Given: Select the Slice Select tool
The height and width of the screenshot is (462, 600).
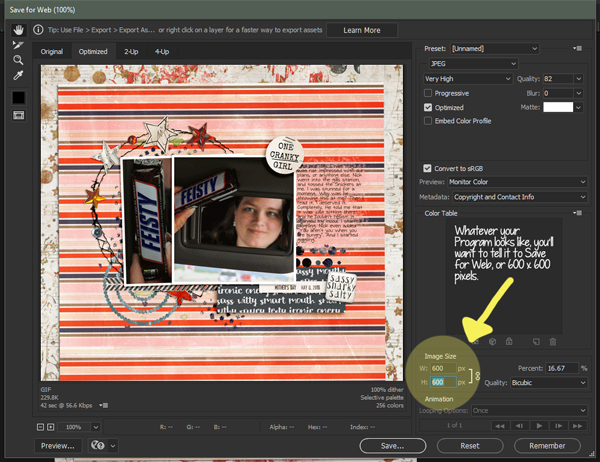Looking at the screenshot, I should pyautogui.click(x=18, y=45).
